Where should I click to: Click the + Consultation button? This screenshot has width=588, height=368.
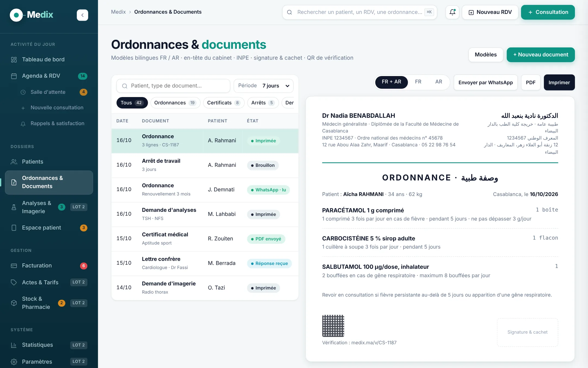[x=548, y=12]
